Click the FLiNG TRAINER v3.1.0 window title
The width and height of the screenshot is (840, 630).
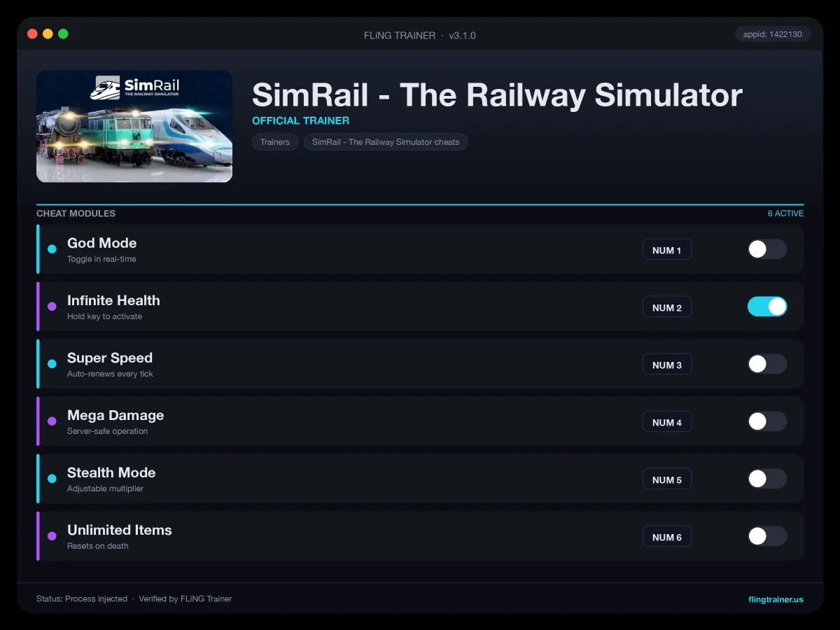point(420,35)
